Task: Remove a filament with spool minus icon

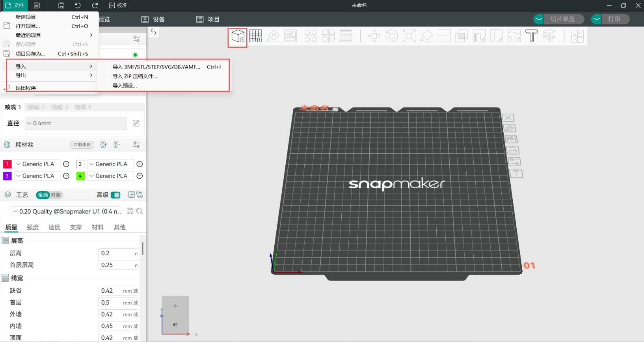Action: pos(117,145)
